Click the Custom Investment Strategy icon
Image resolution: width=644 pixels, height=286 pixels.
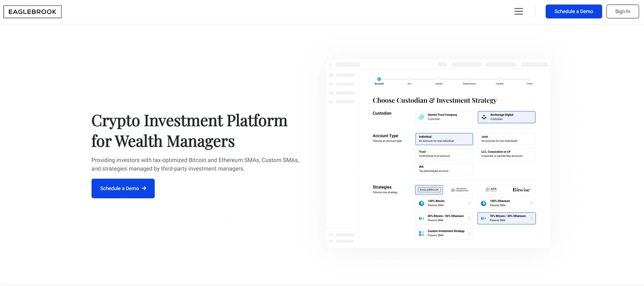(x=422, y=233)
